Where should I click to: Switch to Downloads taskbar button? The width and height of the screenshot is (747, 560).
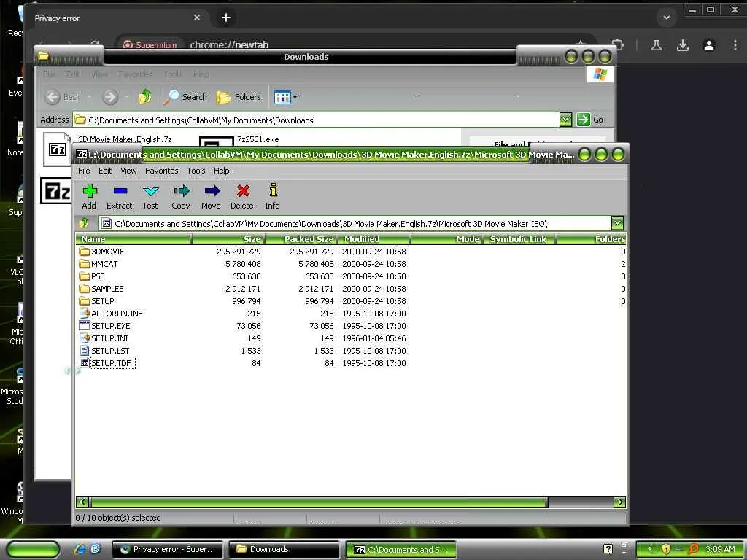(285, 549)
